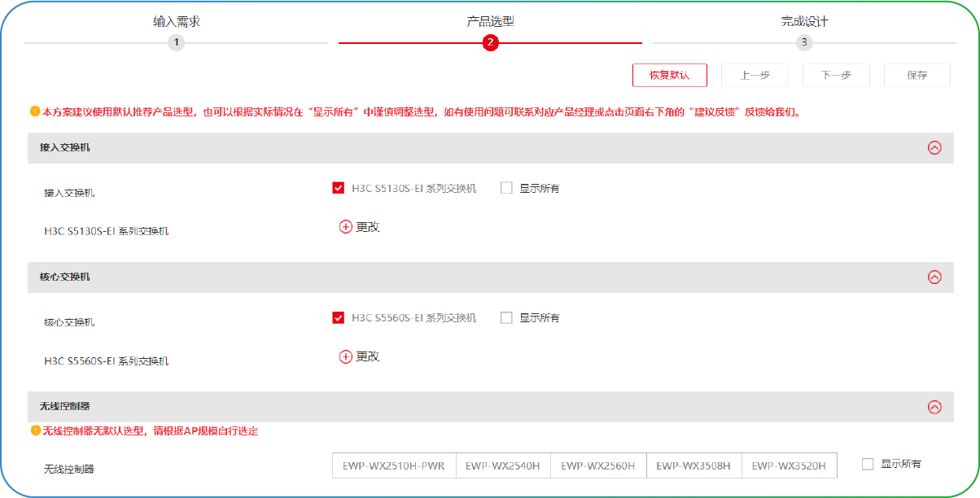Screen dimensions: 980x498
Task: Enable 显示所有 for 无线控制器
Action: tap(868, 464)
